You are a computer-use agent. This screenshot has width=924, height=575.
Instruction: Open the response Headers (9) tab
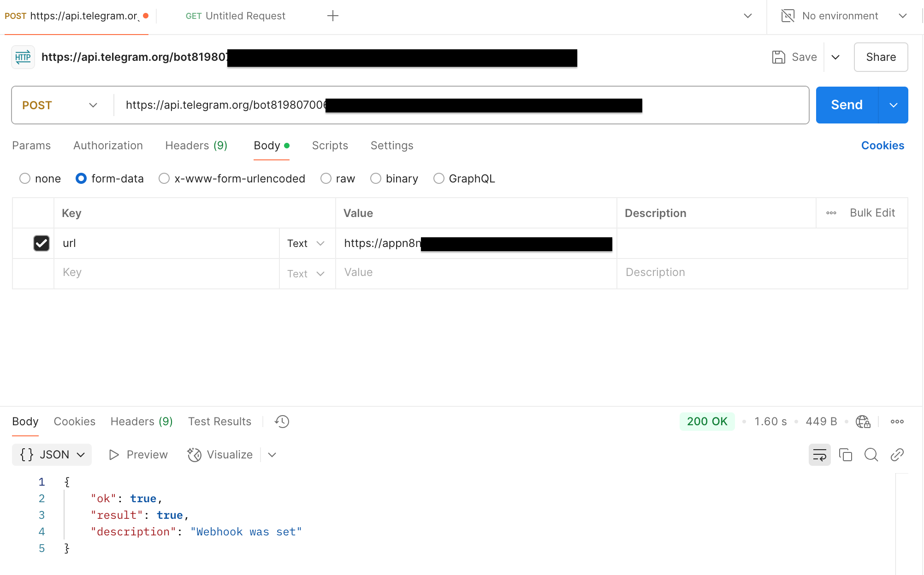142,422
